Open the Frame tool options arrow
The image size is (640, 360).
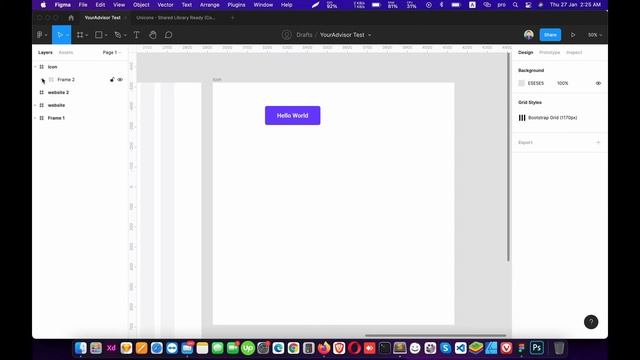tap(87, 36)
